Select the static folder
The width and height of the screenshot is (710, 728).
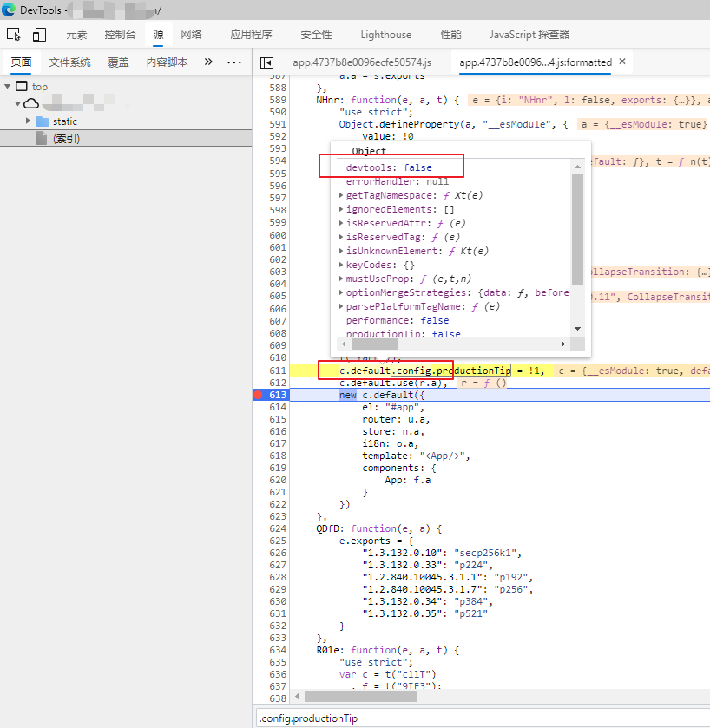(64, 121)
